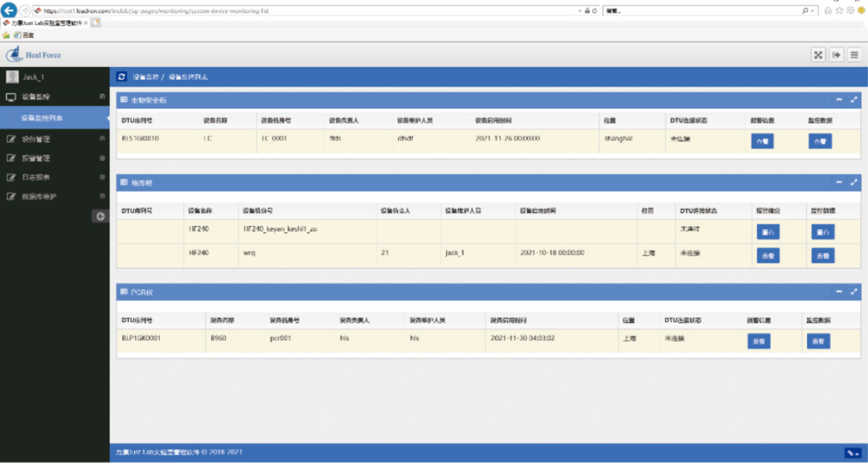This screenshot has width=868, height=463.
Task: Click the 设备监控 breadcrumb link
Action: 145,77
